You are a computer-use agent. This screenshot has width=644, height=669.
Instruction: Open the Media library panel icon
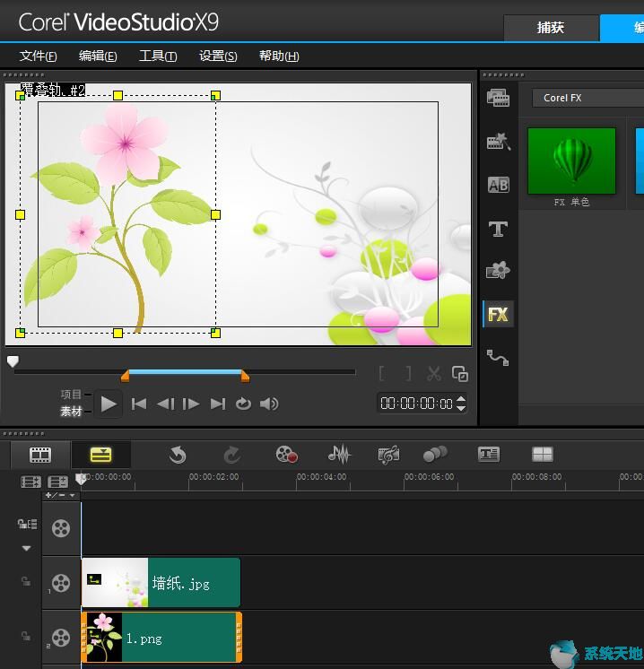498,98
